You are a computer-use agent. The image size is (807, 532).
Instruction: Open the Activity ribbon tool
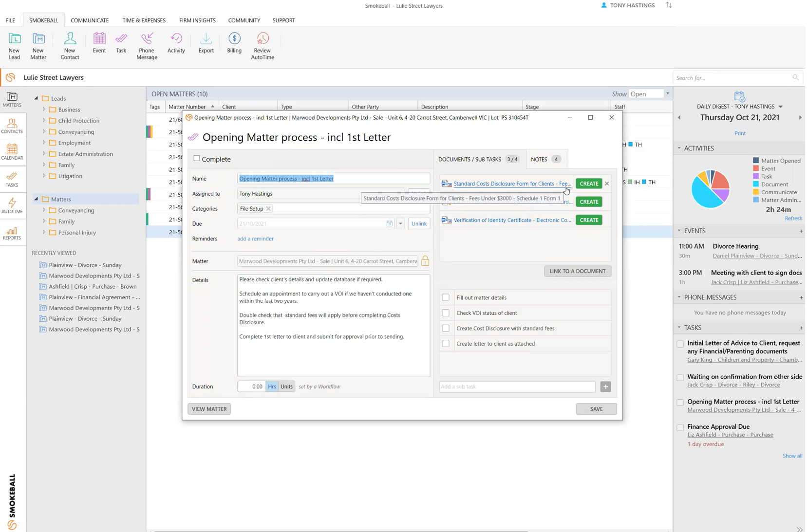pyautogui.click(x=176, y=43)
